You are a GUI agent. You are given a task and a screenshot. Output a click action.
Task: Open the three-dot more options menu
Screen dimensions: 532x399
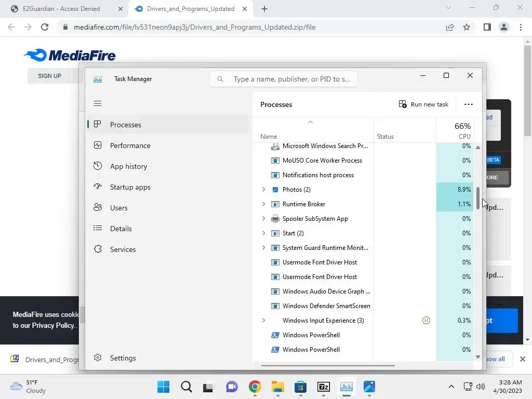(x=468, y=104)
